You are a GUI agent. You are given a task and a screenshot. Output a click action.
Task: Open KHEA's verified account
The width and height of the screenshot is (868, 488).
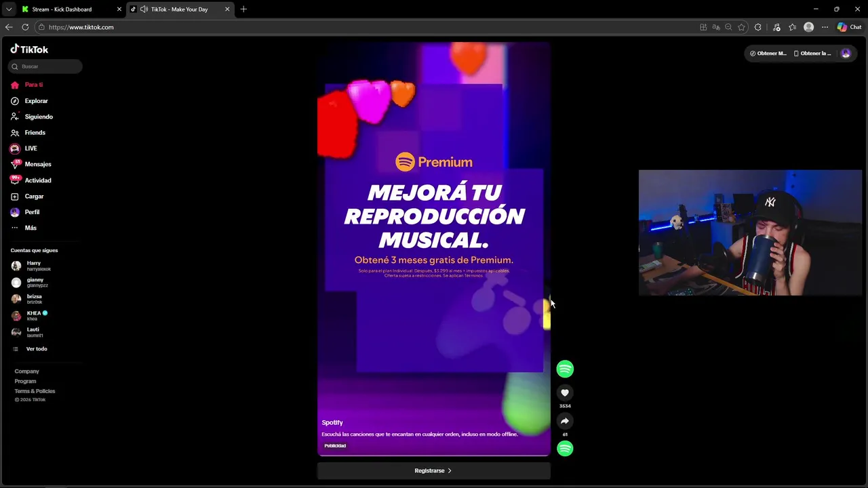click(33, 315)
